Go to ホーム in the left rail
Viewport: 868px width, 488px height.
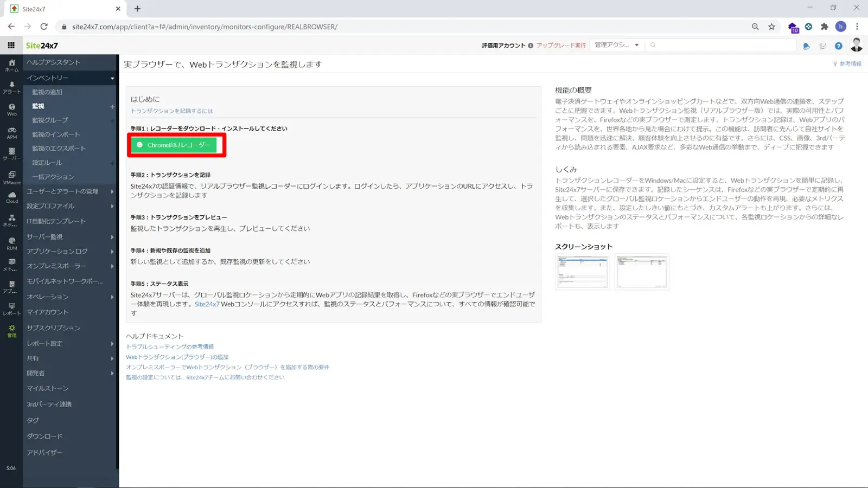point(11,65)
